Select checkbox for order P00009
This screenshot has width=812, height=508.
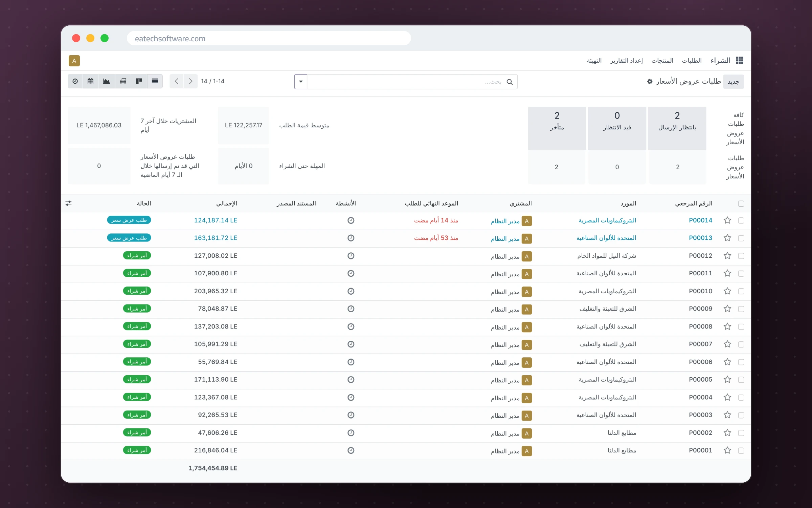pyautogui.click(x=741, y=309)
